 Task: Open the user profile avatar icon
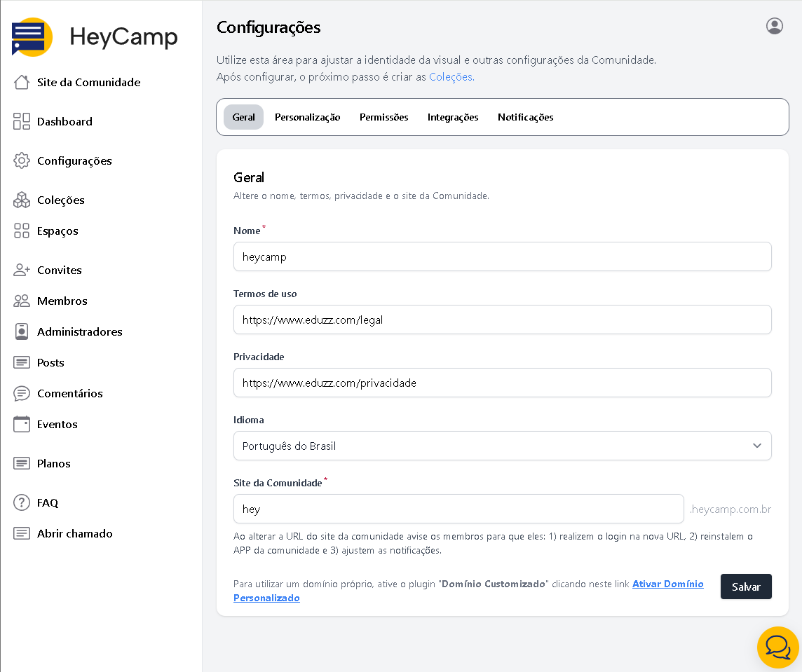click(774, 26)
